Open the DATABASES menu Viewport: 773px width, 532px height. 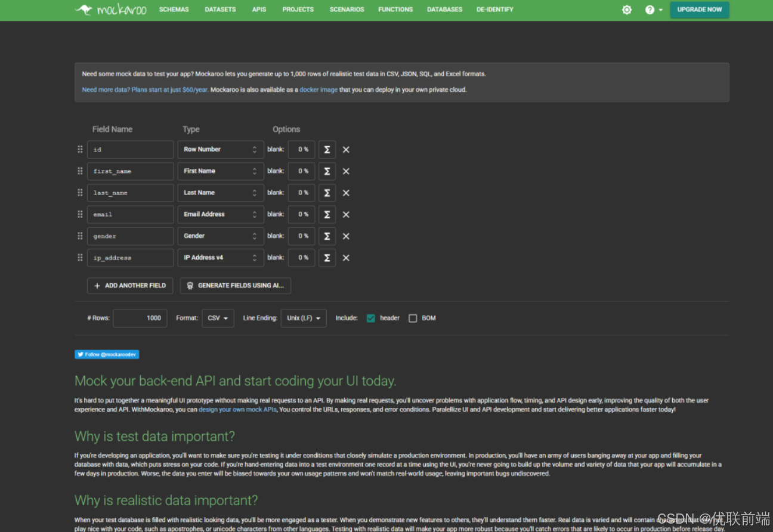(445, 10)
